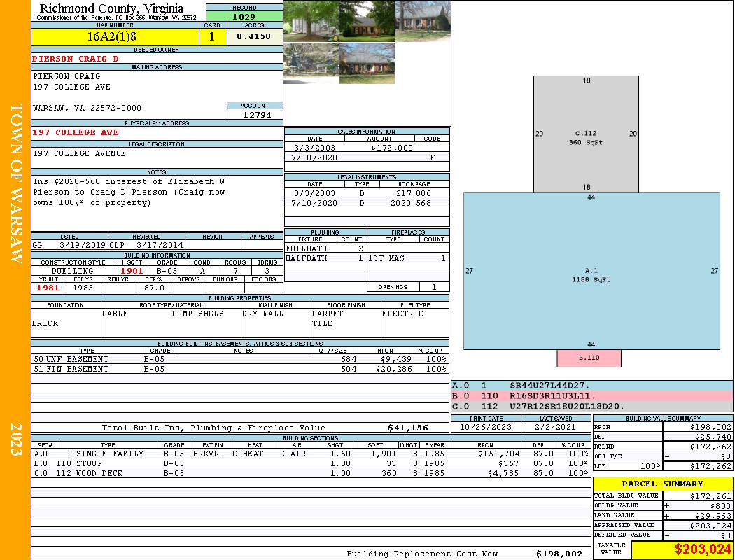
Task: Open the bottom-left photo showing wooden fence
Action: coord(311,63)
